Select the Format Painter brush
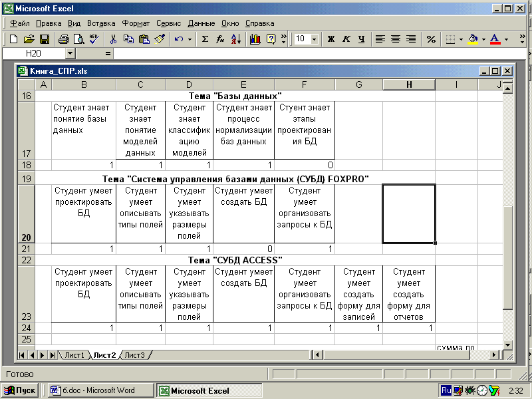This screenshot has width=532, height=399. click(160, 39)
